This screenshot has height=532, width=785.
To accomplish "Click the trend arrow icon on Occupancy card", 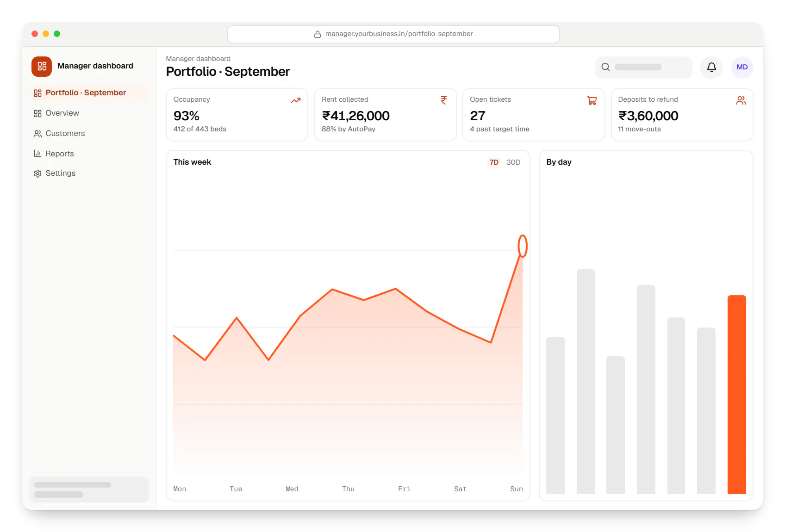I will click(x=296, y=100).
